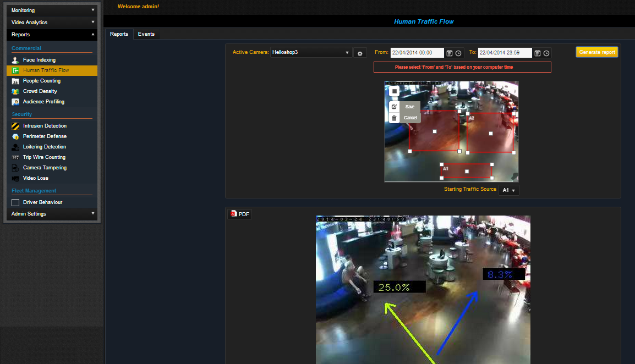Switch to the Reports tab
Image resolution: width=635 pixels, height=364 pixels.
119,34
